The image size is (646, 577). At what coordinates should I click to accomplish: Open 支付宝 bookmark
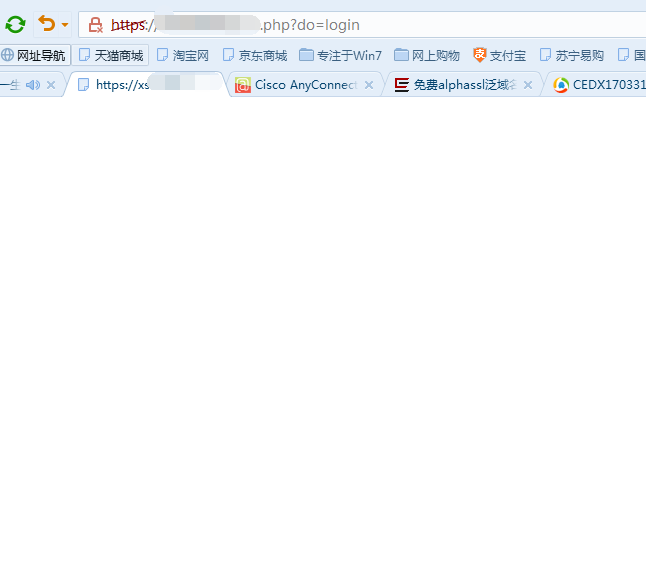499,55
